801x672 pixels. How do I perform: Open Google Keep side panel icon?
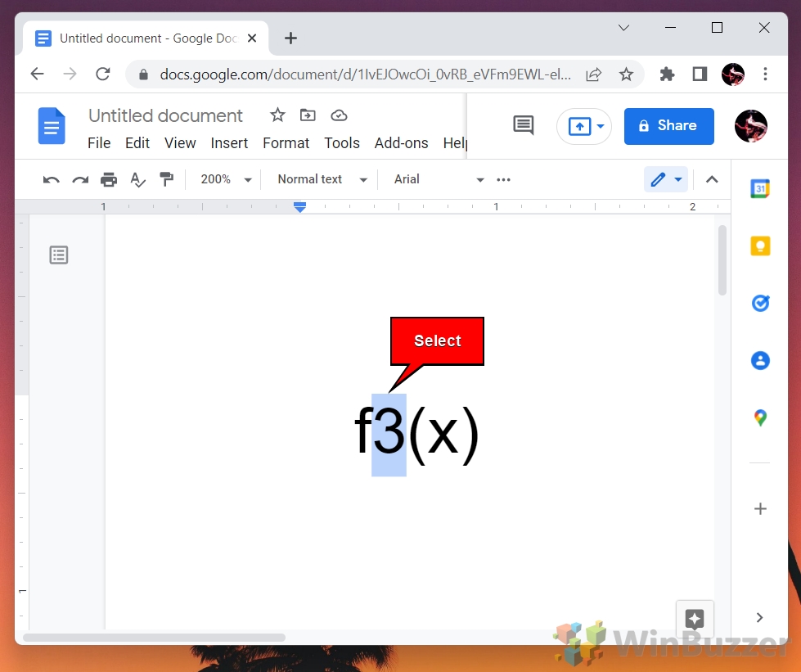(x=760, y=246)
